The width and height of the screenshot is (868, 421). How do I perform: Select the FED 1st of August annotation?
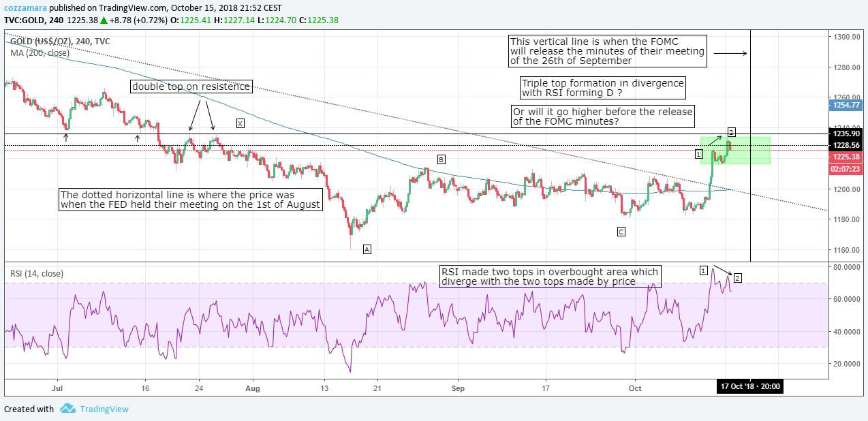pyautogui.click(x=190, y=200)
